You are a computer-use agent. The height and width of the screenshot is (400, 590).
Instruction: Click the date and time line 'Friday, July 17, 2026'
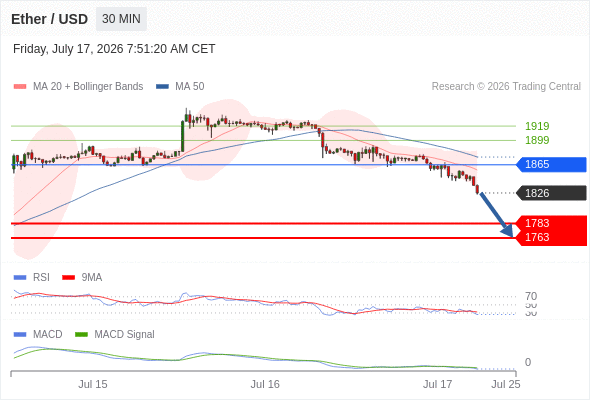coord(114,49)
